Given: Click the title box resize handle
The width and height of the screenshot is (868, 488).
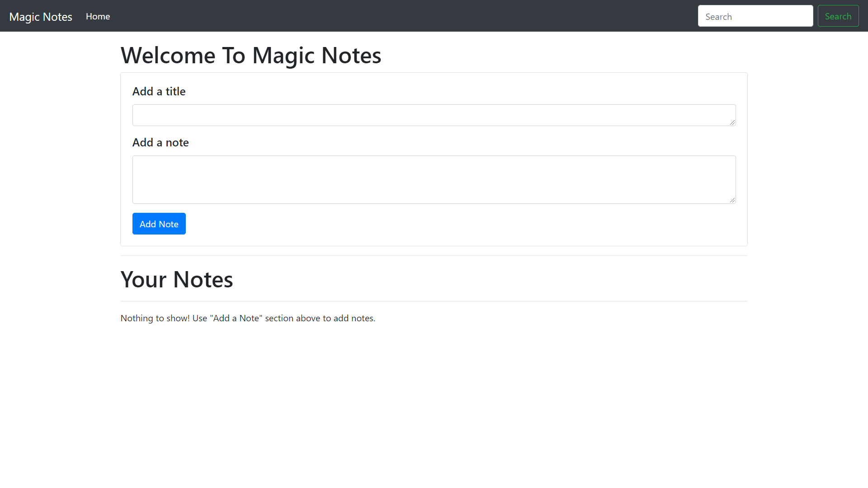Looking at the screenshot, I should [732, 122].
